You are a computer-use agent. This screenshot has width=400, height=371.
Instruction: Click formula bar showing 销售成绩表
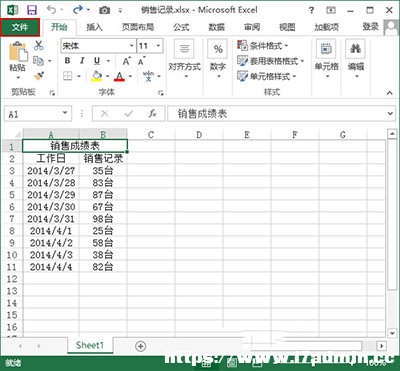point(278,114)
